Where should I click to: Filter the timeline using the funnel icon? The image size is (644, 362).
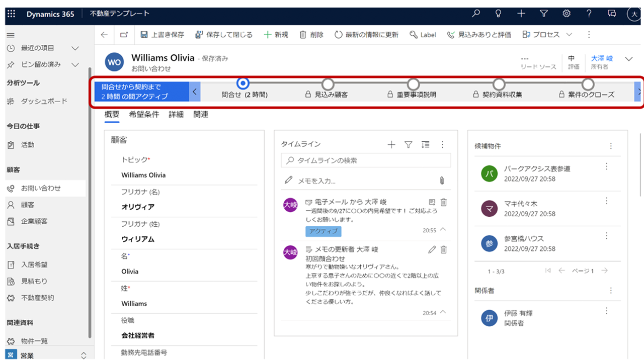pos(408,145)
